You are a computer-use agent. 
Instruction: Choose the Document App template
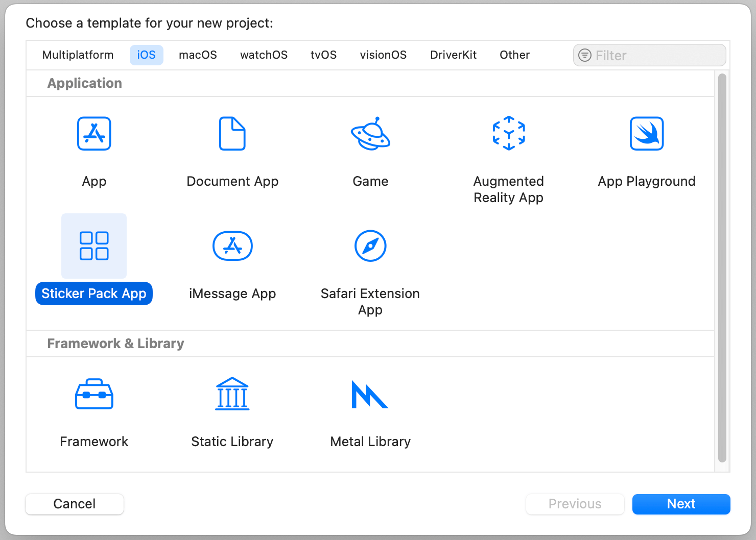click(232, 134)
